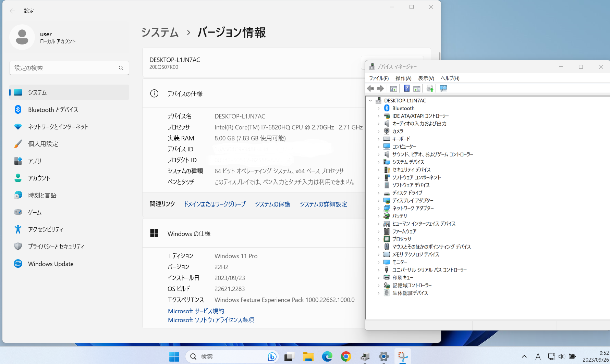The height and width of the screenshot is (364, 610).
Task: Show hidden system tray icons chevron
Action: pos(524,356)
